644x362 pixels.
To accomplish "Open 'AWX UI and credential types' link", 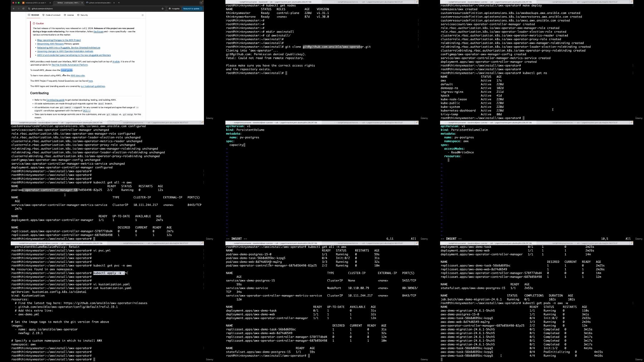I will pos(74,55).
